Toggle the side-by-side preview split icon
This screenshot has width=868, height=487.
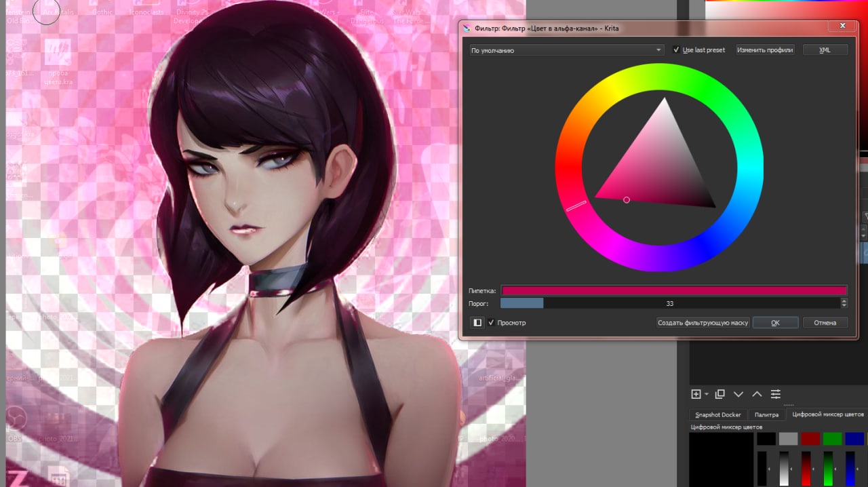[x=477, y=323]
